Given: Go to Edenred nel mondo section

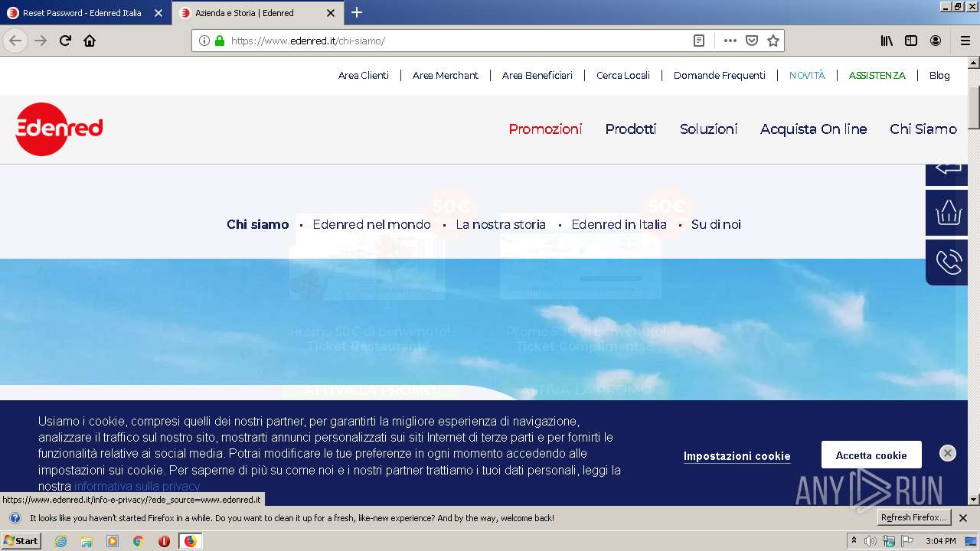Looking at the screenshot, I should [371, 224].
